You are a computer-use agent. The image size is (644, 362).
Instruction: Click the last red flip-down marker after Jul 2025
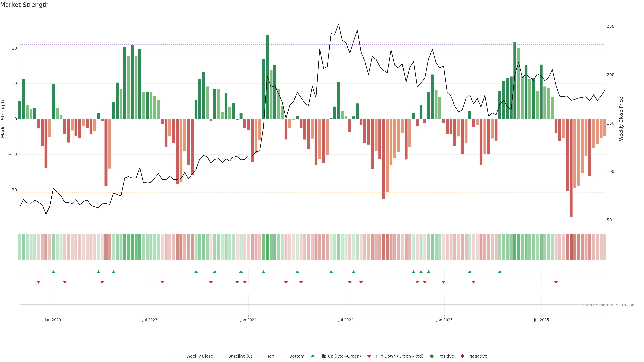[556, 282]
